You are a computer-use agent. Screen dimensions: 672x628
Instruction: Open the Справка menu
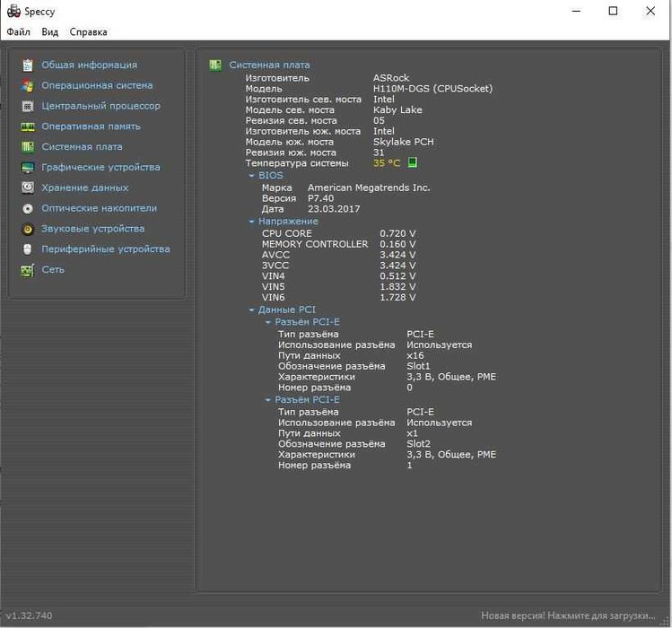click(88, 32)
